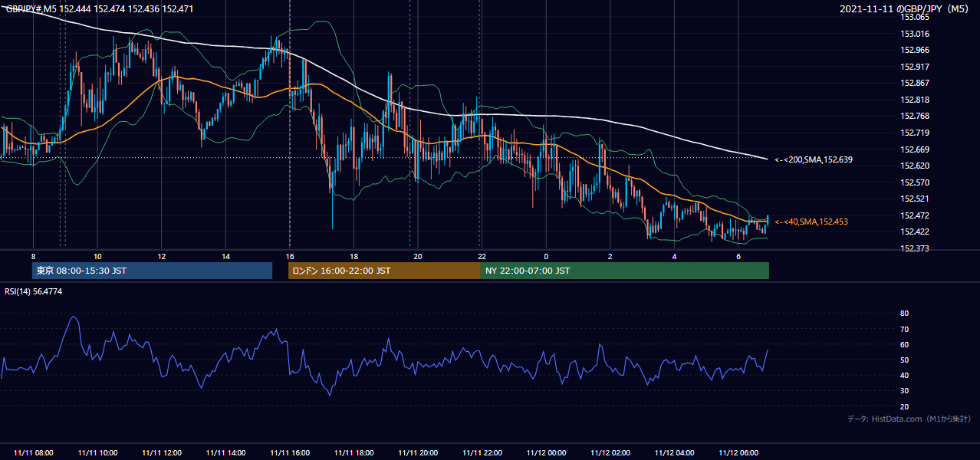Click price axis label 153.065
The width and height of the screenshot is (980, 460).
click(x=914, y=17)
